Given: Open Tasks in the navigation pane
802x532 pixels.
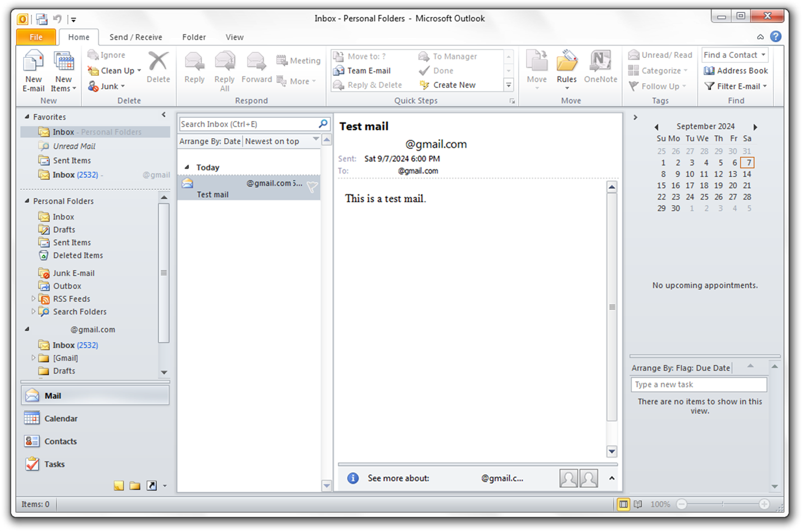Looking at the screenshot, I should 55,465.
